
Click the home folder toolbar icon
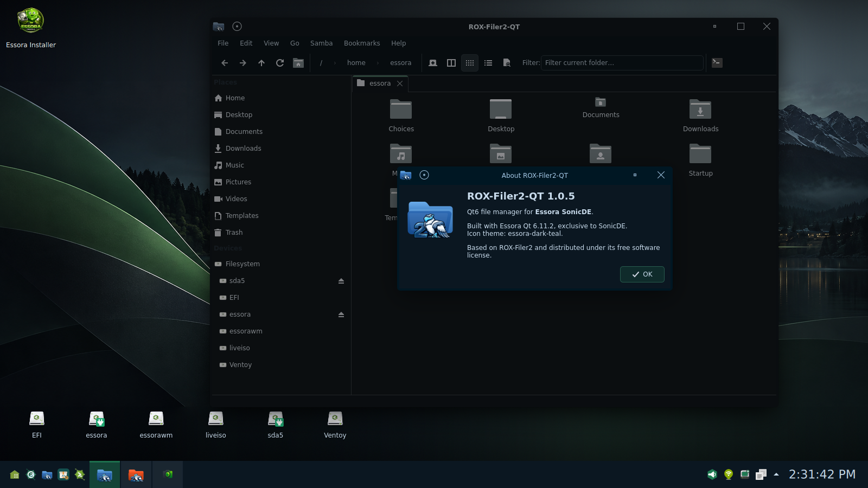[x=298, y=63]
